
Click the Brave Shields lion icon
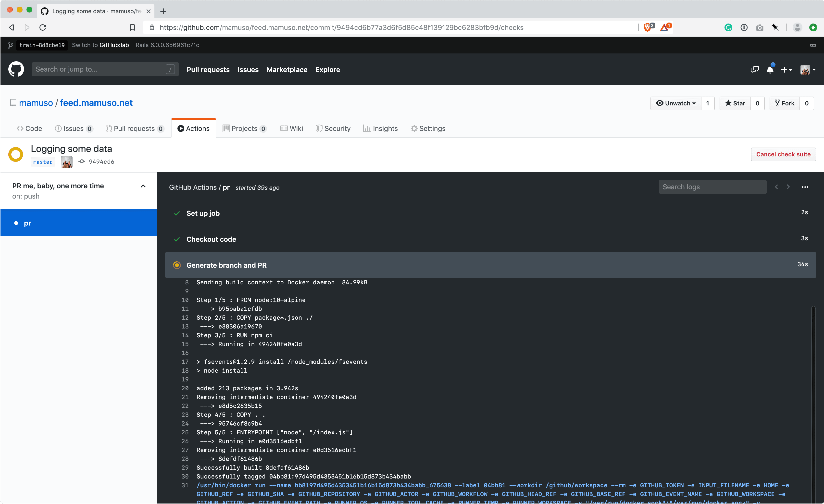click(648, 27)
